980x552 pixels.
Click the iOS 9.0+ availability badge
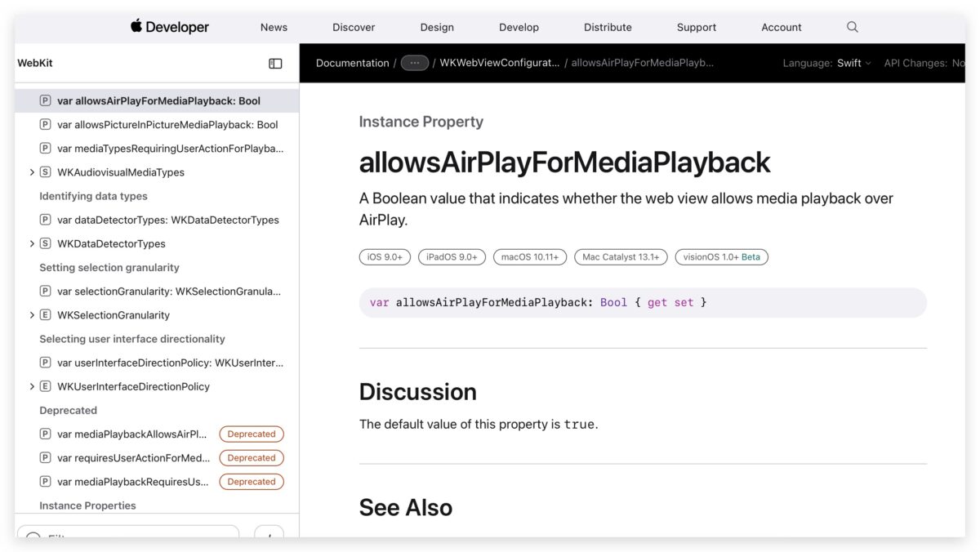[385, 256]
